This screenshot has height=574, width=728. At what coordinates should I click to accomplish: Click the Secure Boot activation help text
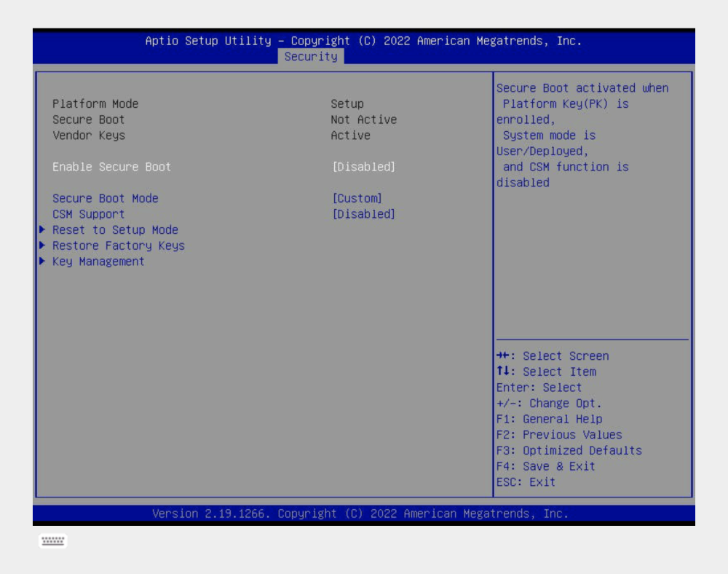click(582, 135)
